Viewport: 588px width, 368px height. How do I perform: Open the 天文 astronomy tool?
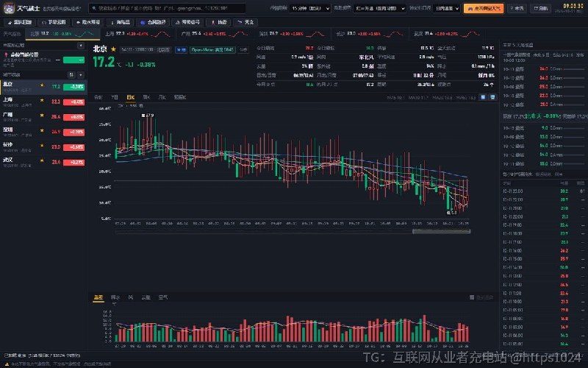(245, 23)
